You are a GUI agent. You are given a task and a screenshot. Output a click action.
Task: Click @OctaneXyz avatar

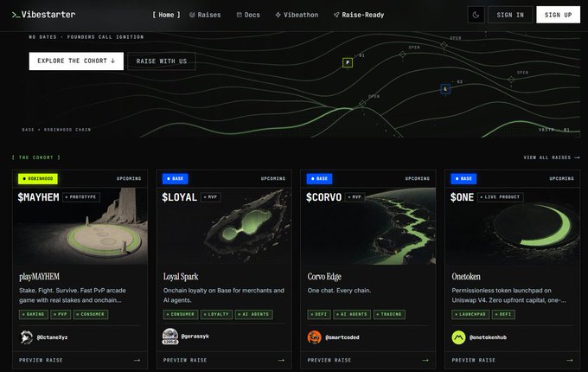[26, 337]
